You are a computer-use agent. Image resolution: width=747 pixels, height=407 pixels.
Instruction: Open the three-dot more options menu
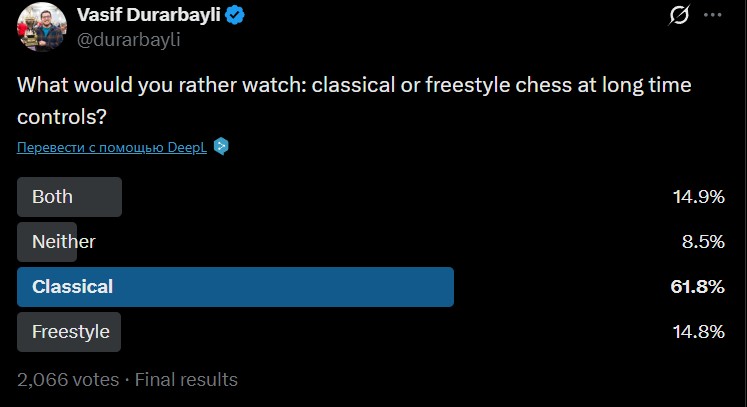point(712,16)
